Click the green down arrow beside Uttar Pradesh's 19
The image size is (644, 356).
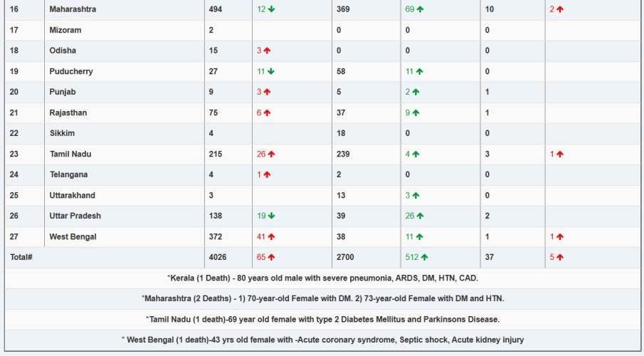[272, 216]
